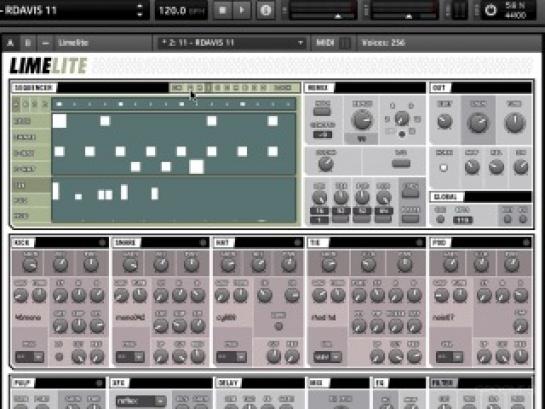
Task: Open the '2: 11 - RDAVIS 11' snapshot dropdown
Action: click(231, 43)
